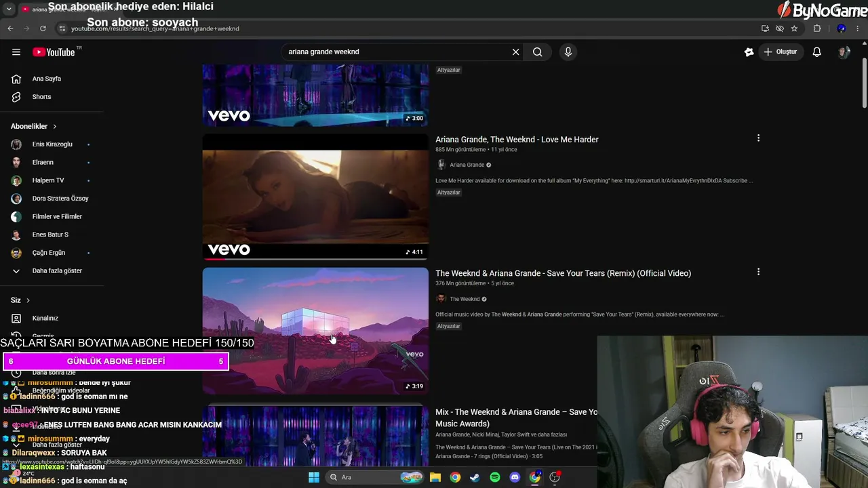Reload the page in Chrome

[x=43, y=28]
